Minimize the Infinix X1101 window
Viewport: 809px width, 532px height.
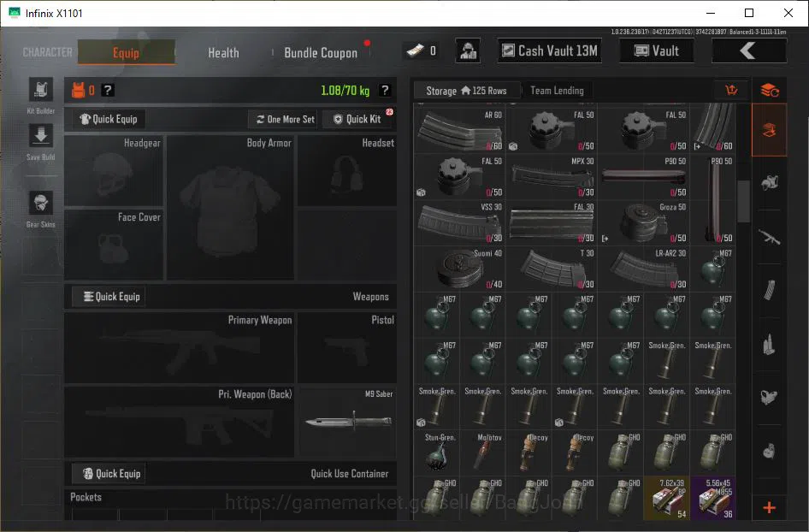click(x=711, y=13)
